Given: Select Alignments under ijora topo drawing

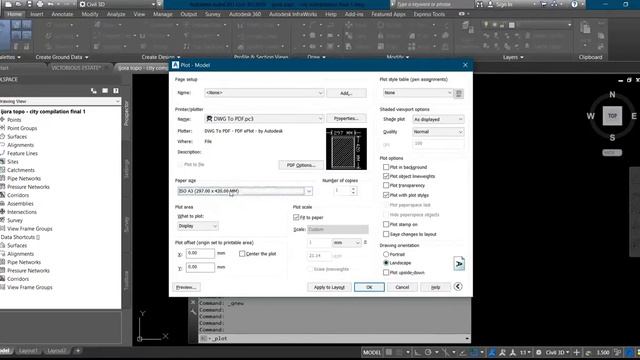Looking at the screenshot, I should tap(20, 145).
